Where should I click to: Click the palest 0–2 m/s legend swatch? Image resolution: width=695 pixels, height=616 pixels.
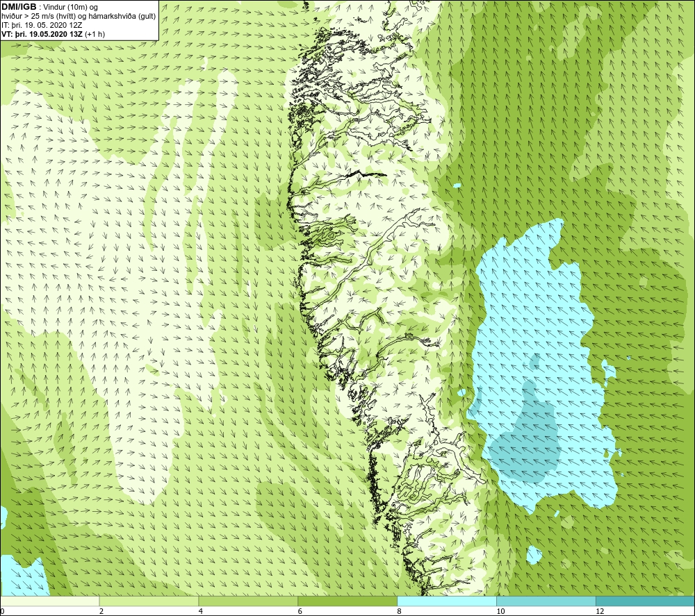(x=49, y=601)
